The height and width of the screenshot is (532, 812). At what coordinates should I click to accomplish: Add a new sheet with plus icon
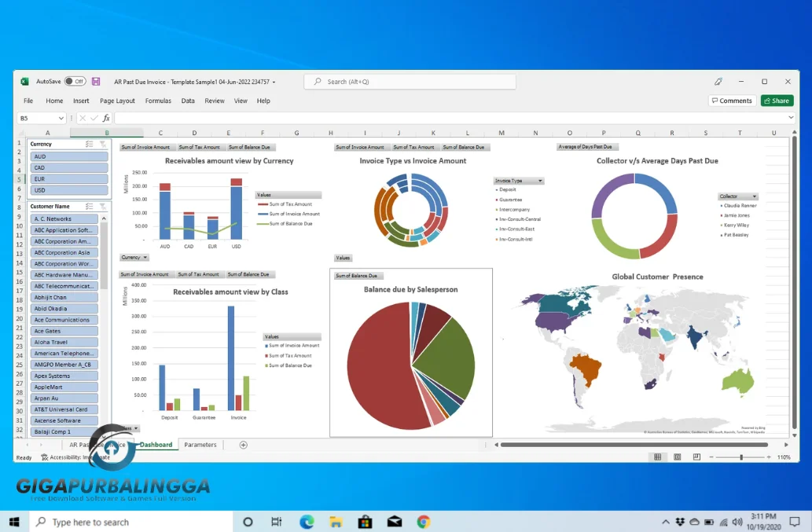[x=243, y=445]
